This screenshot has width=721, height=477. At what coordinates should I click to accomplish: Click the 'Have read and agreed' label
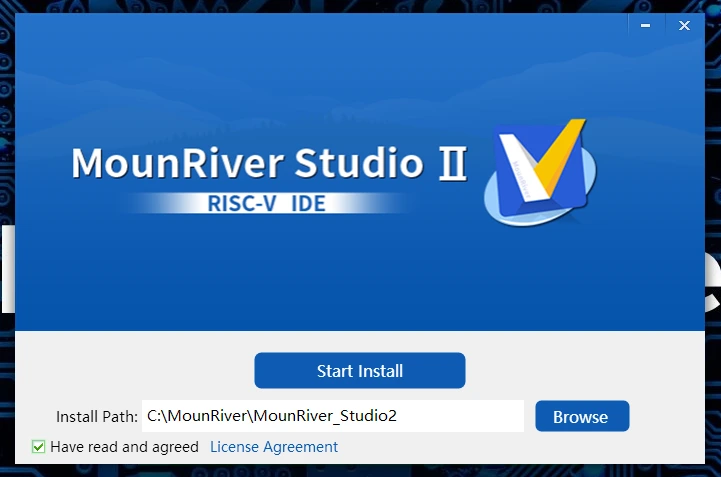point(124,447)
